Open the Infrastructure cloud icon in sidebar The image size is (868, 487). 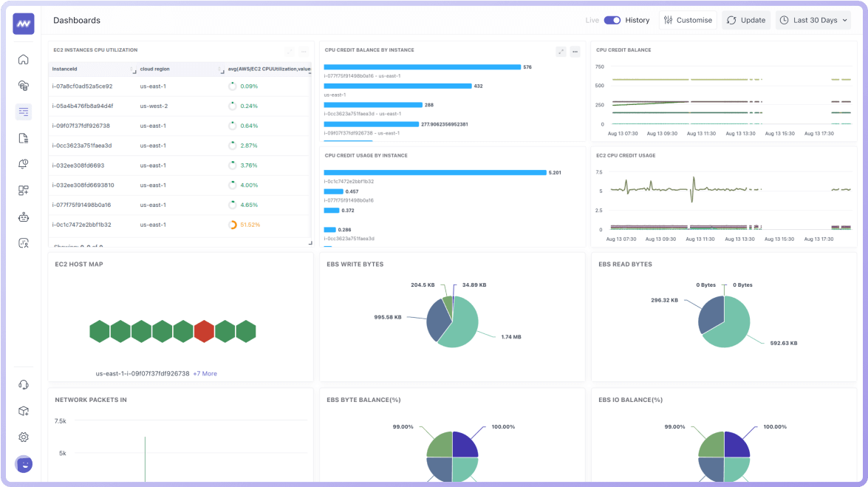point(23,85)
